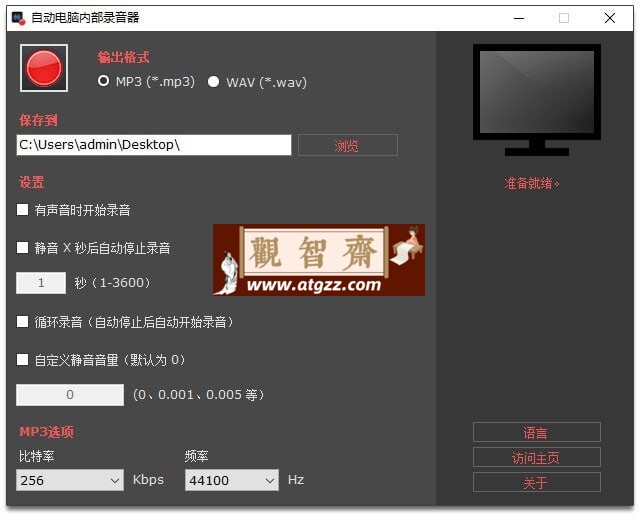Click the custom silence volume field showing 0
Image resolution: width=640 pixels, height=520 pixels.
pos(70,395)
